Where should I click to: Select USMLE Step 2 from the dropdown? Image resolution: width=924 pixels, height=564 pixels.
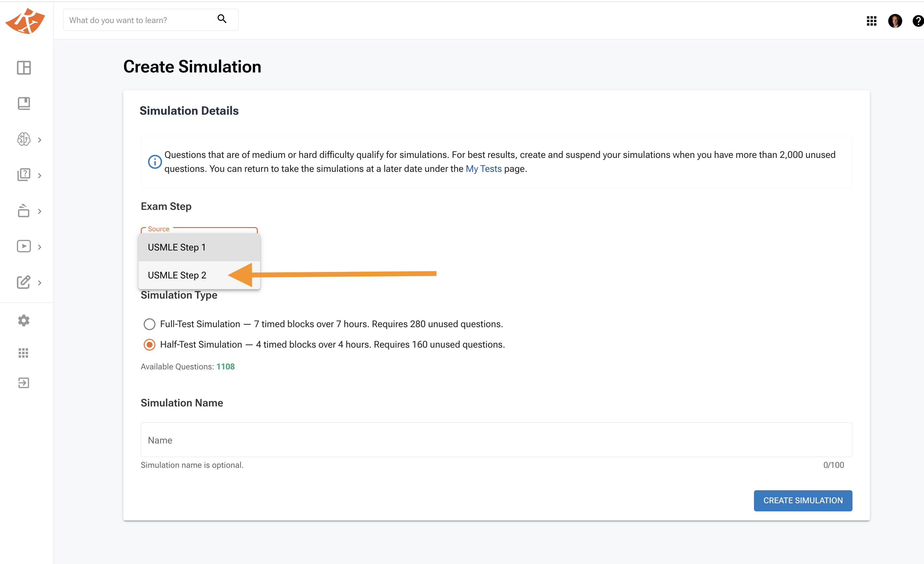[177, 275]
